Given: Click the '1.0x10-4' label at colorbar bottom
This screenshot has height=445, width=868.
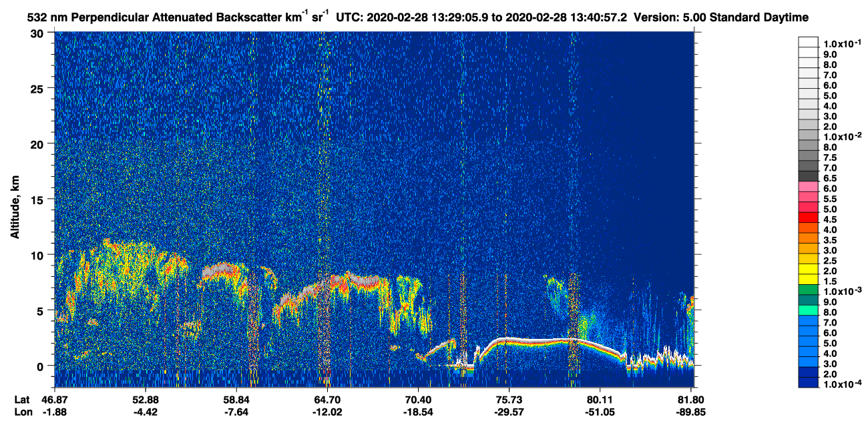Looking at the screenshot, I should click(842, 384).
